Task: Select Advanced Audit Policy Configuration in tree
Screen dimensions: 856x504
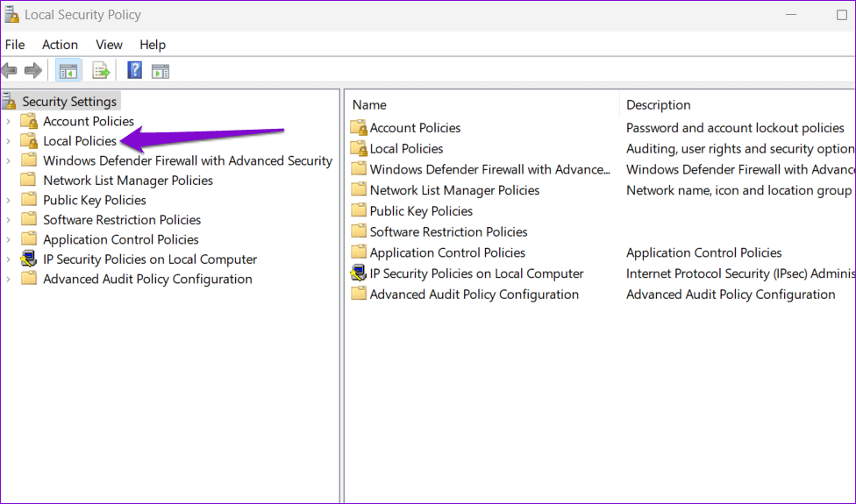Action: coord(147,280)
